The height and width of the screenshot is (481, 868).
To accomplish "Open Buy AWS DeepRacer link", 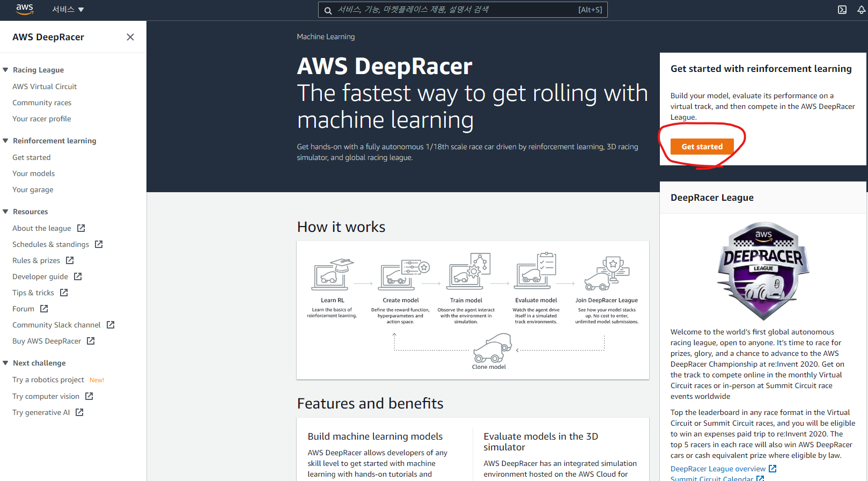I will click(47, 341).
